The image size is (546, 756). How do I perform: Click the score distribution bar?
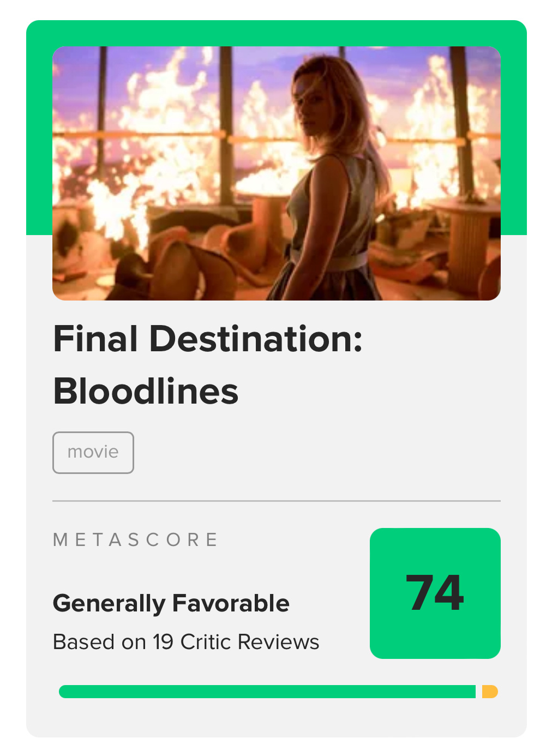coord(279,692)
